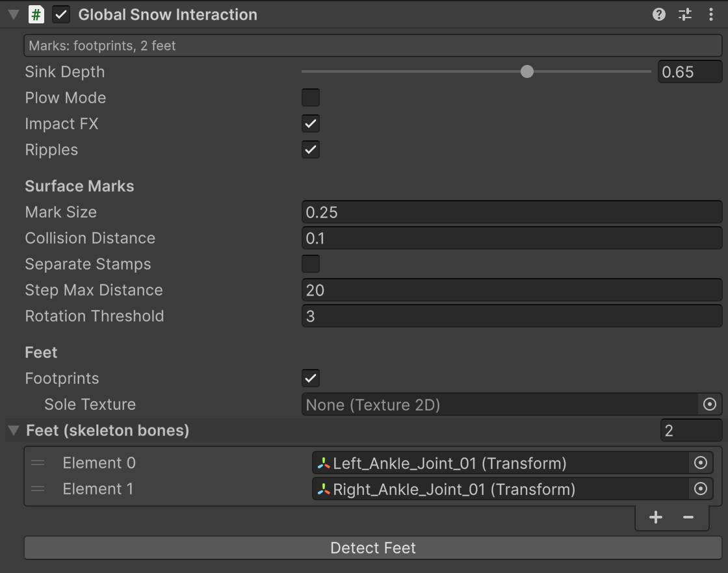Click the Mark Size input field
This screenshot has width=728, height=573.
tap(512, 212)
